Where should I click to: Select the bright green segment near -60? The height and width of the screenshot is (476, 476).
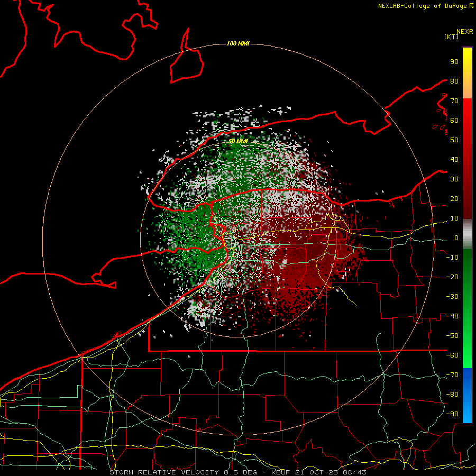[467, 355]
